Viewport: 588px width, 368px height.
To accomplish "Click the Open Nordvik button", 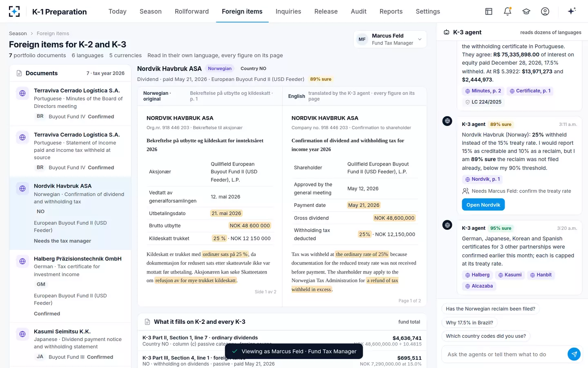I will point(483,204).
